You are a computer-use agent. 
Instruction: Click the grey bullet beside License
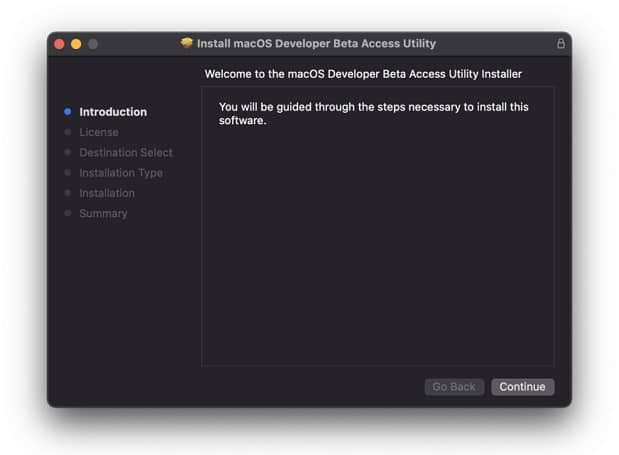68,132
